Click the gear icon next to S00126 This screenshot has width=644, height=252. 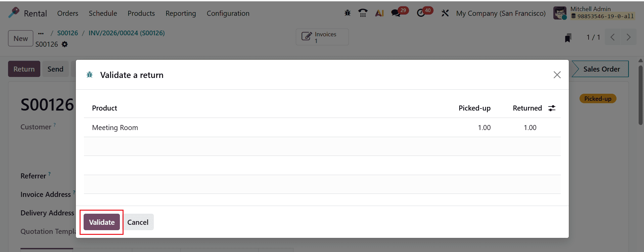click(65, 44)
